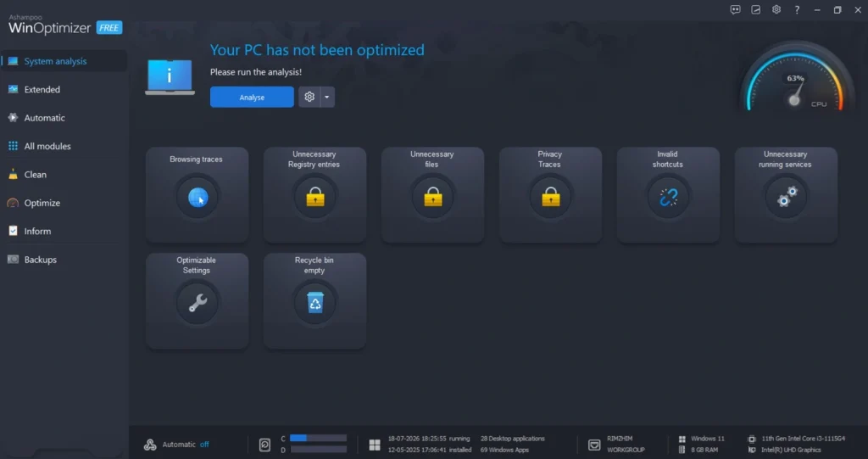The height and width of the screenshot is (459, 868).
Task: Click the Windows icon beside Windows 11 text
Action: click(x=682, y=439)
